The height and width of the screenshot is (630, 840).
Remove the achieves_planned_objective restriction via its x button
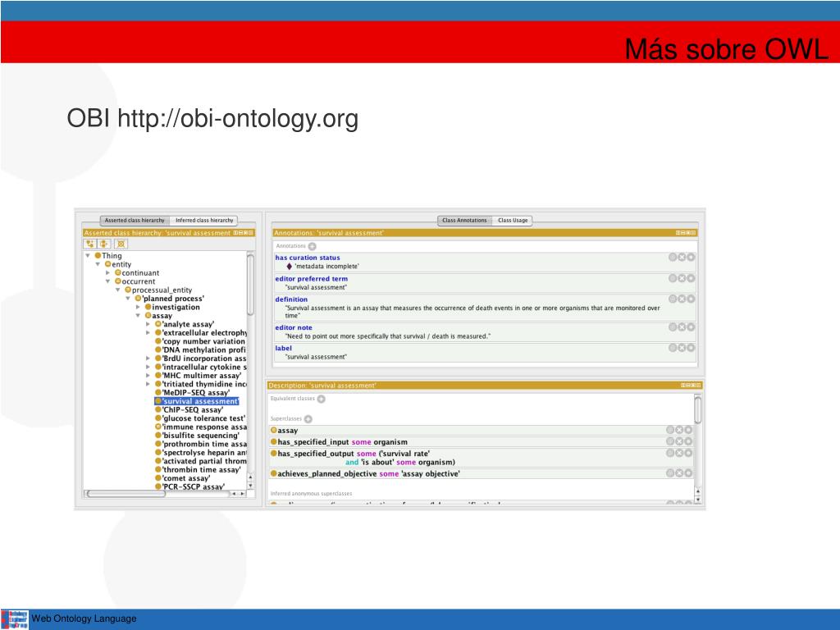coord(679,473)
